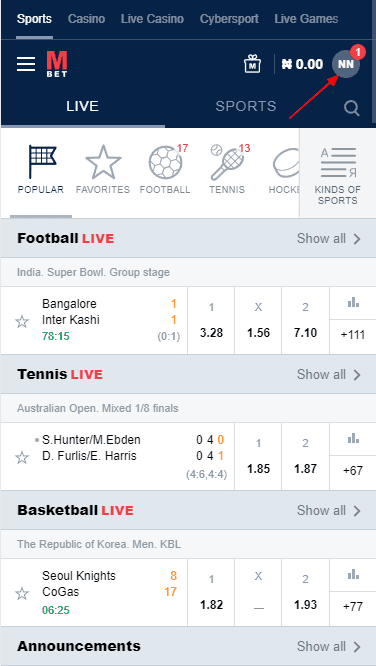
Task: Click the ₦ 0.00 balance display
Action: [x=302, y=64]
